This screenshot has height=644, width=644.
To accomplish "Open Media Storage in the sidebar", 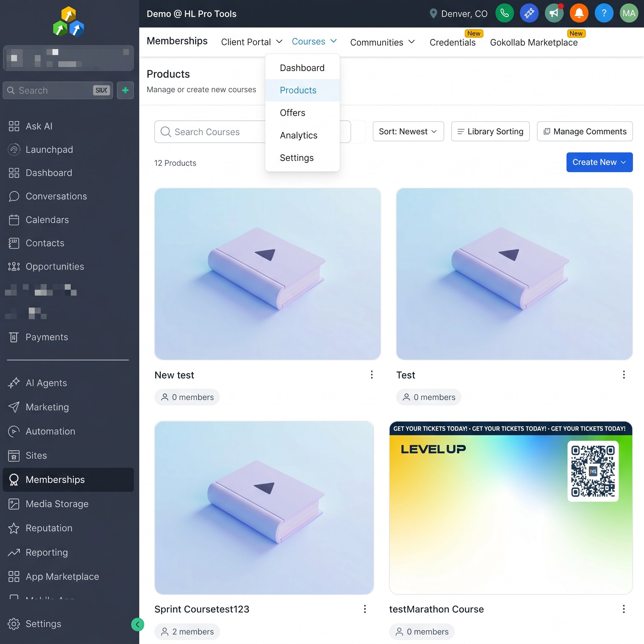I will [x=57, y=504].
